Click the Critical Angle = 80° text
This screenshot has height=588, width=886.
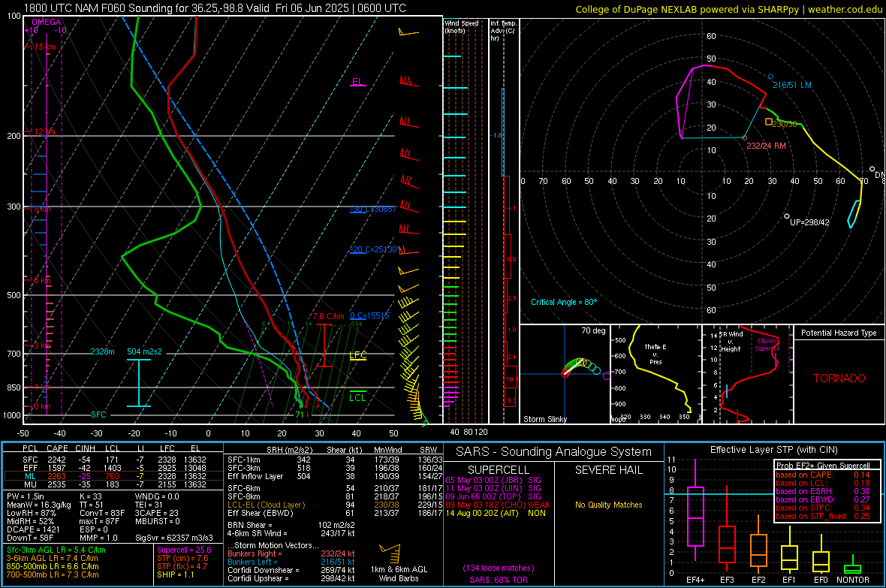[564, 302]
